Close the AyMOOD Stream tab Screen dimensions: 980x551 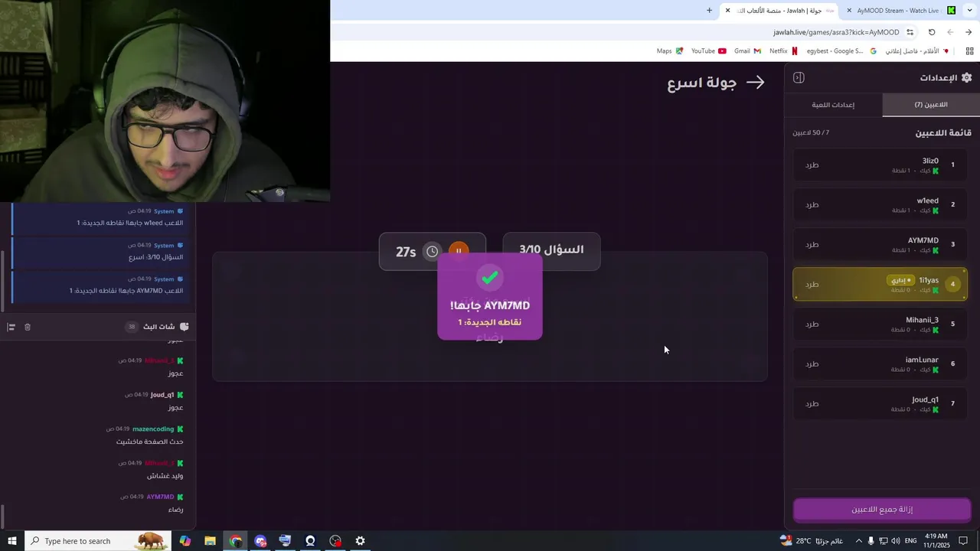tap(849, 11)
